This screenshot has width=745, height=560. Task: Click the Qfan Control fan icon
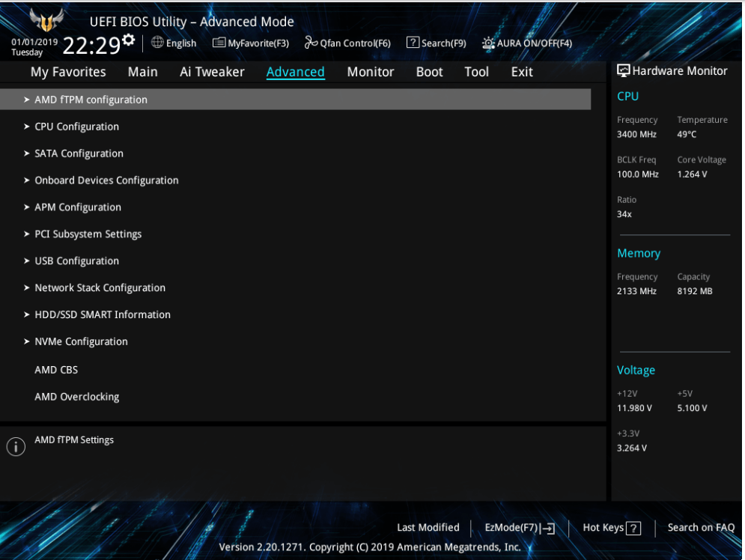pyautogui.click(x=311, y=43)
